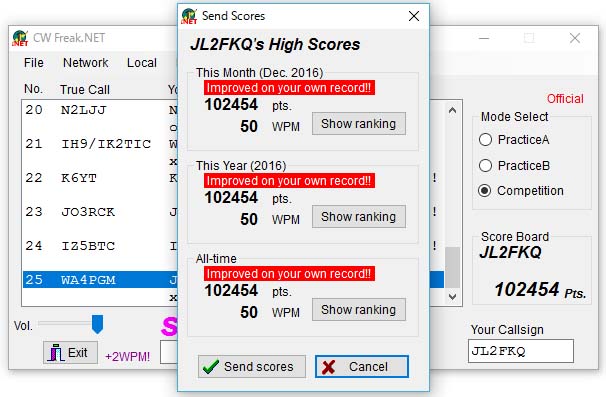Show ranking for All-time scores
This screenshot has height=397, width=606.
point(359,309)
